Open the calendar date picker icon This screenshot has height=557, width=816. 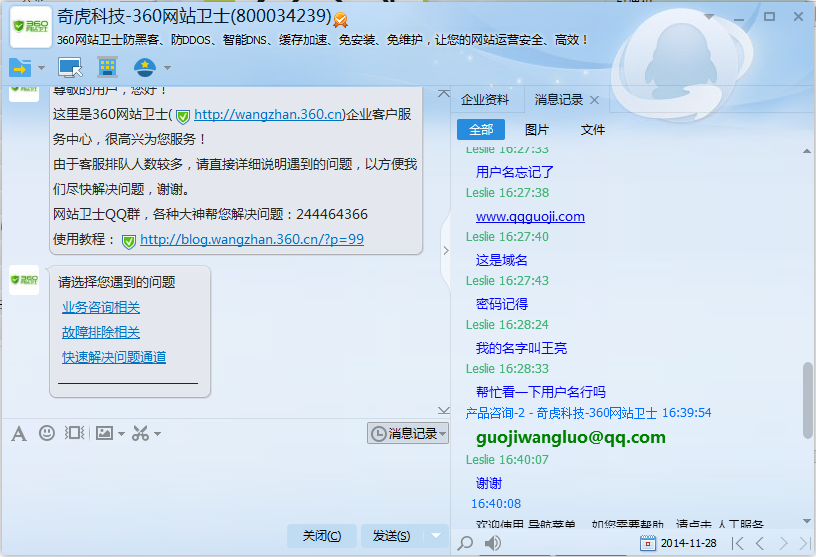pyautogui.click(x=648, y=543)
